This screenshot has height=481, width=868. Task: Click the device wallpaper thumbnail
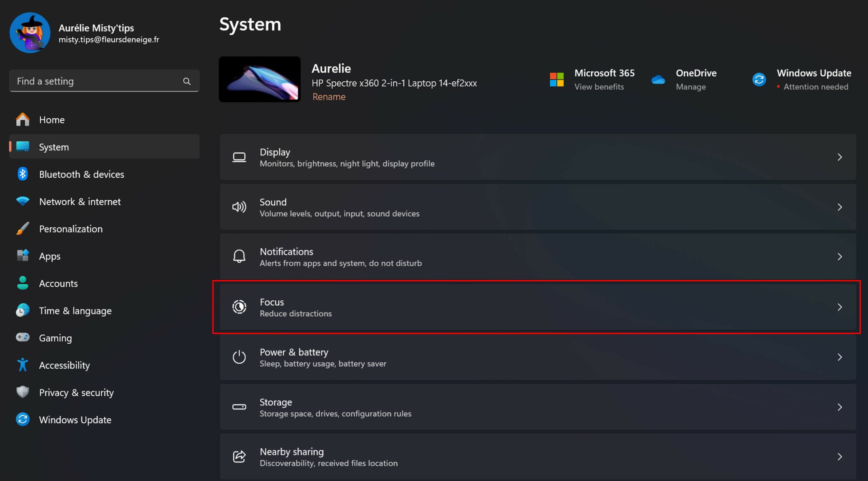coord(260,79)
